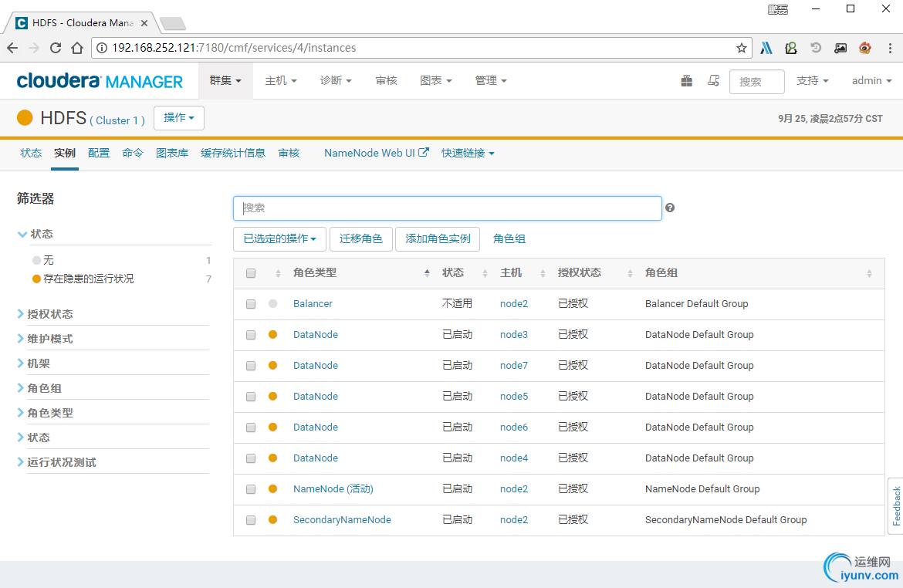
Task: Open the running commands icon in header
Action: [714, 80]
